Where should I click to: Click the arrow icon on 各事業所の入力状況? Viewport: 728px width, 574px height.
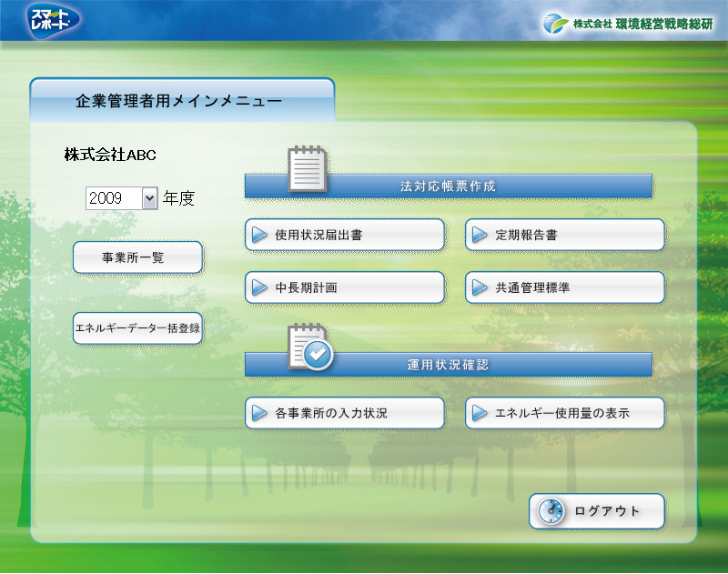click(x=258, y=413)
